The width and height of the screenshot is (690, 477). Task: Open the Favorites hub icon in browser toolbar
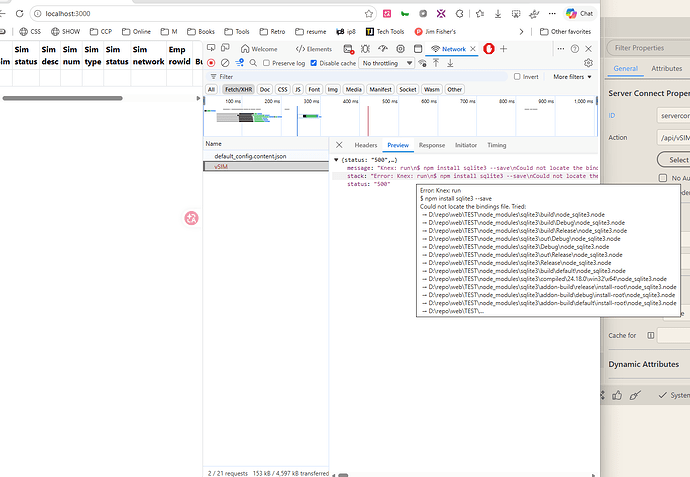pyautogui.click(x=480, y=14)
